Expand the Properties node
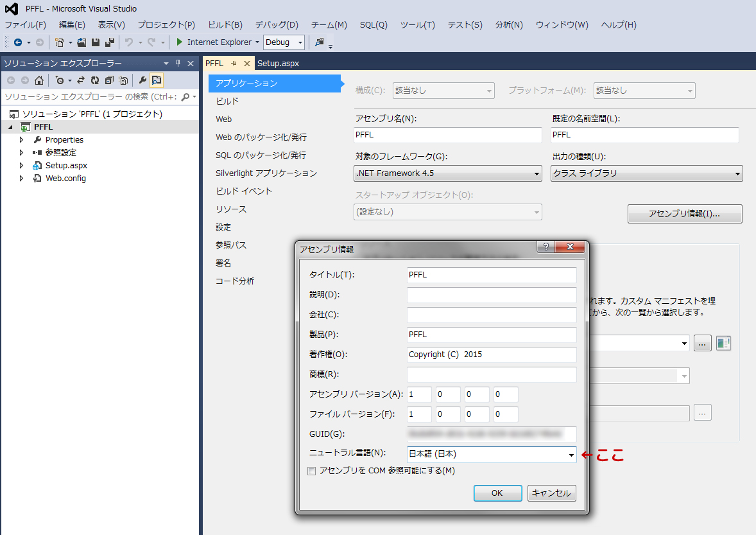756x535 pixels. click(21, 140)
